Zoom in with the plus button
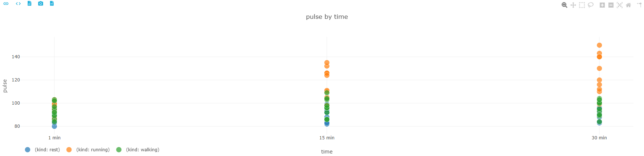Viewport: 644px width, 156px height. (602, 5)
